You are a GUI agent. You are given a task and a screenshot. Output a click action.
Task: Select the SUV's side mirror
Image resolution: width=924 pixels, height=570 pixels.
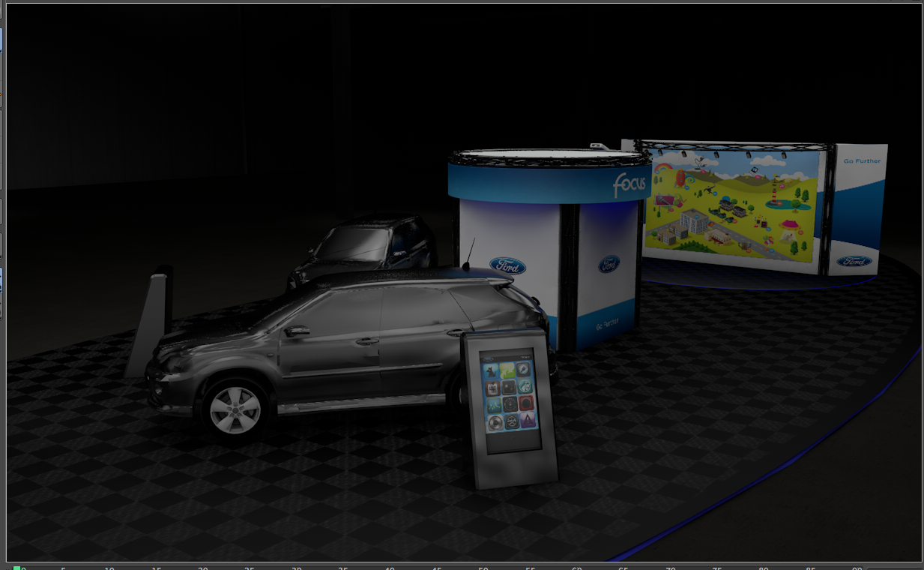(x=297, y=331)
